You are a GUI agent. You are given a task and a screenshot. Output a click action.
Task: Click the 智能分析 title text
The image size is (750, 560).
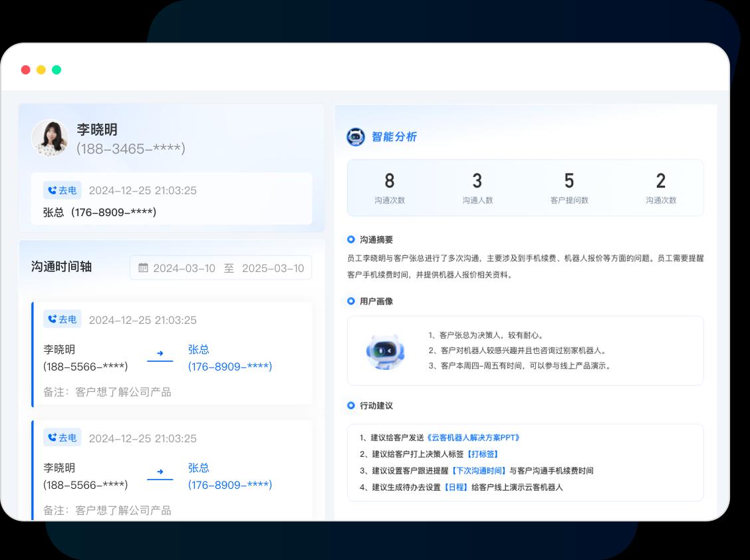point(394,137)
